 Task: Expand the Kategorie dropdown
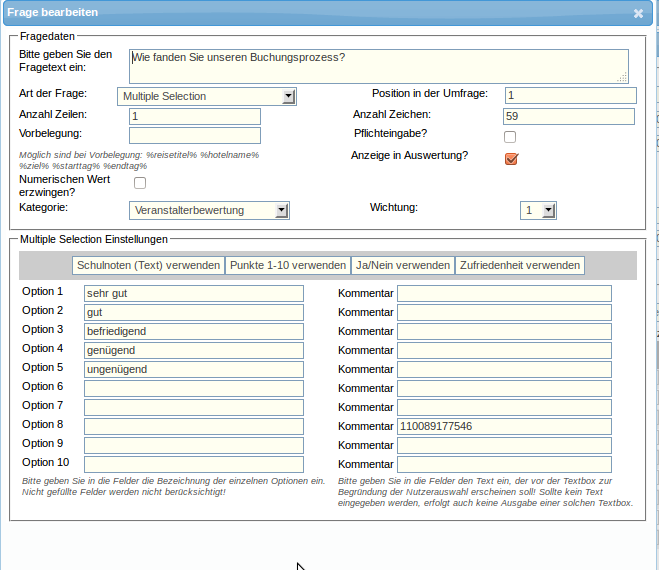pos(210,210)
